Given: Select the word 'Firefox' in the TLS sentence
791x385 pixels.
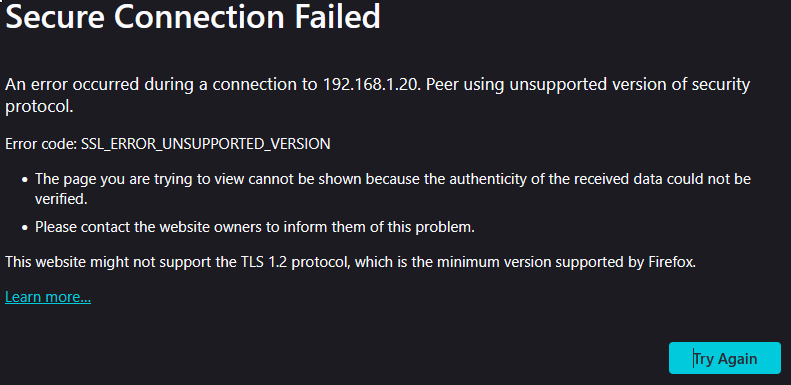Looking at the screenshot, I should 671,262.
